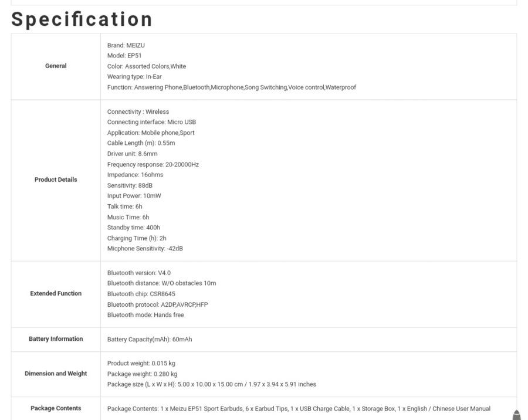Select the Dimension and Weight label
Screen dimensions: 528x420
click(x=56, y=374)
